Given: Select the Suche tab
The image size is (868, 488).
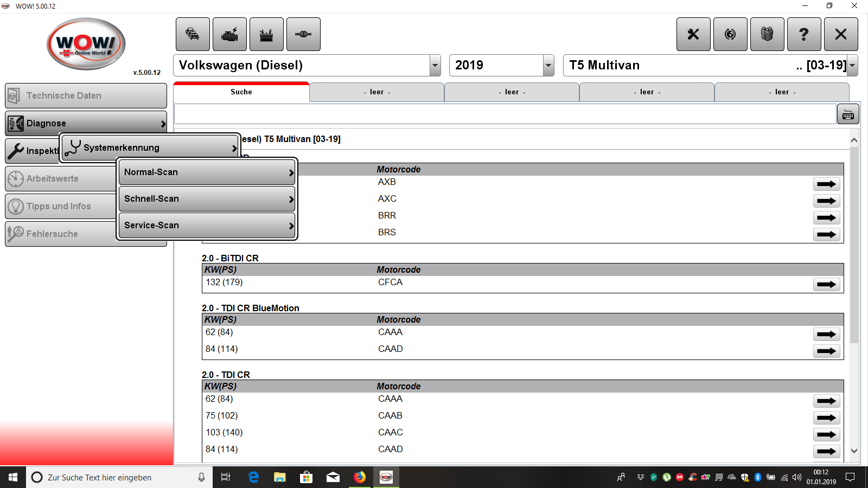Looking at the screenshot, I should pyautogui.click(x=241, y=92).
